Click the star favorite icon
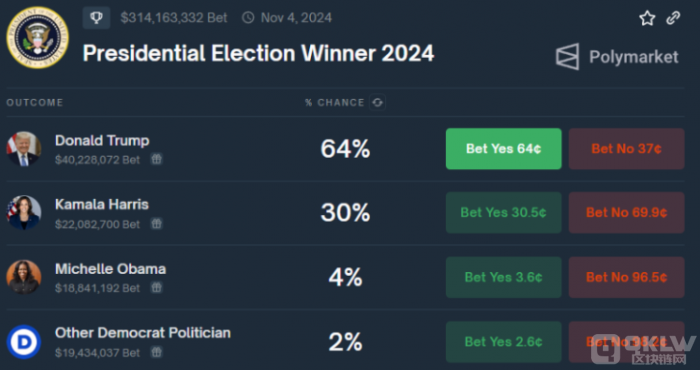 click(647, 18)
